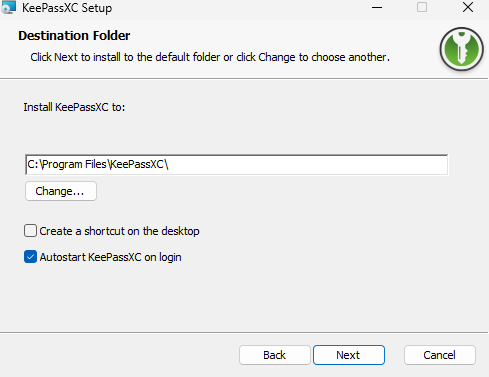
Task: Click the 'Create a shortcut on the desktop' label
Action: click(x=119, y=231)
